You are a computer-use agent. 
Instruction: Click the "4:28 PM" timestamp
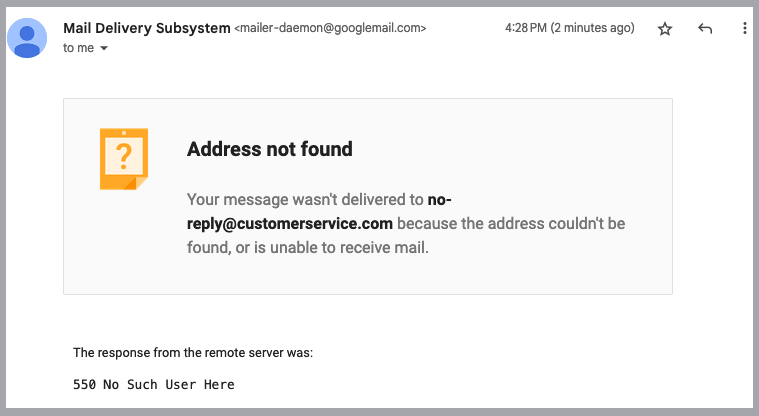(x=526, y=28)
